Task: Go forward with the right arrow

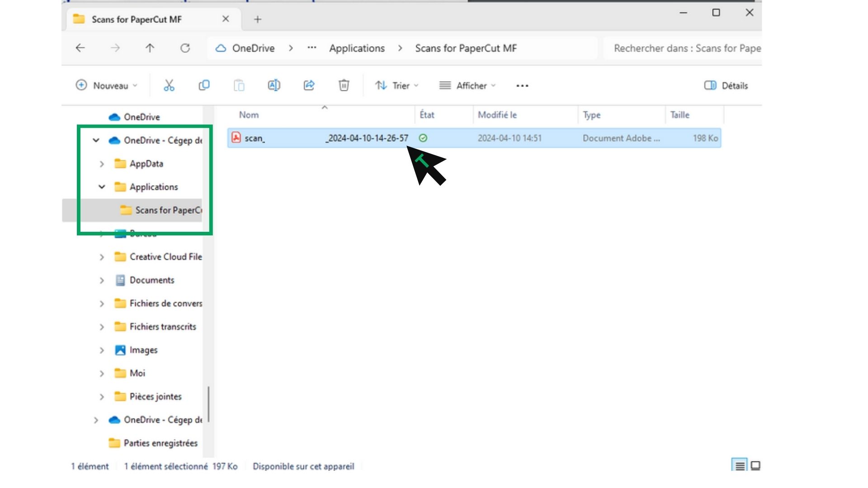Action: pos(115,48)
